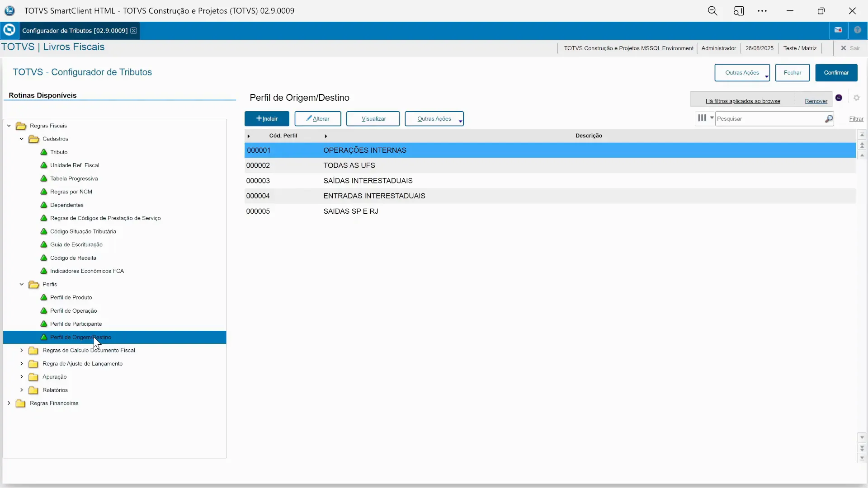Click the search magnifier in Pesquisar field
868x488 pixels.
[x=829, y=118]
